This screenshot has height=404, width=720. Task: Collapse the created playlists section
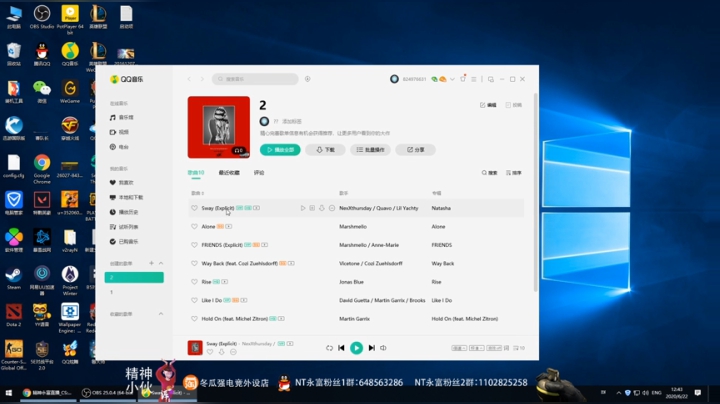pyautogui.click(x=161, y=263)
